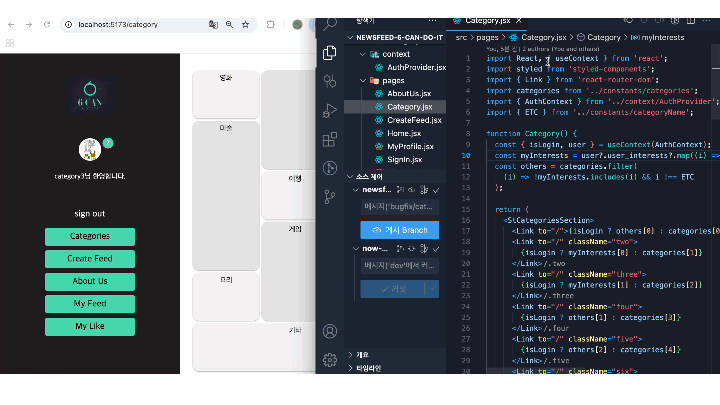Open MyProfile.jsx file

pyautogui.click(x=410, y=147)
